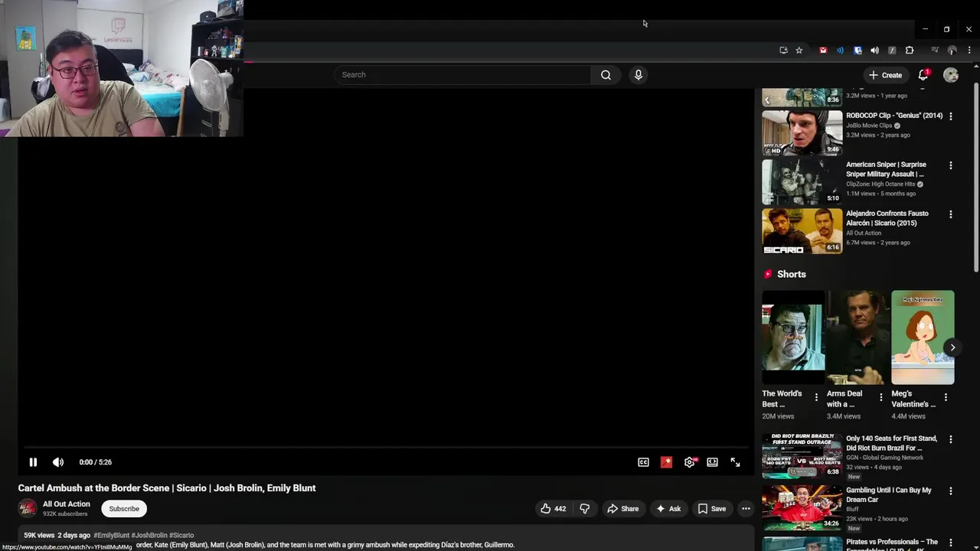
Task: Open the ClipZone: High Octane Hits channel
Action: (880, 184)
